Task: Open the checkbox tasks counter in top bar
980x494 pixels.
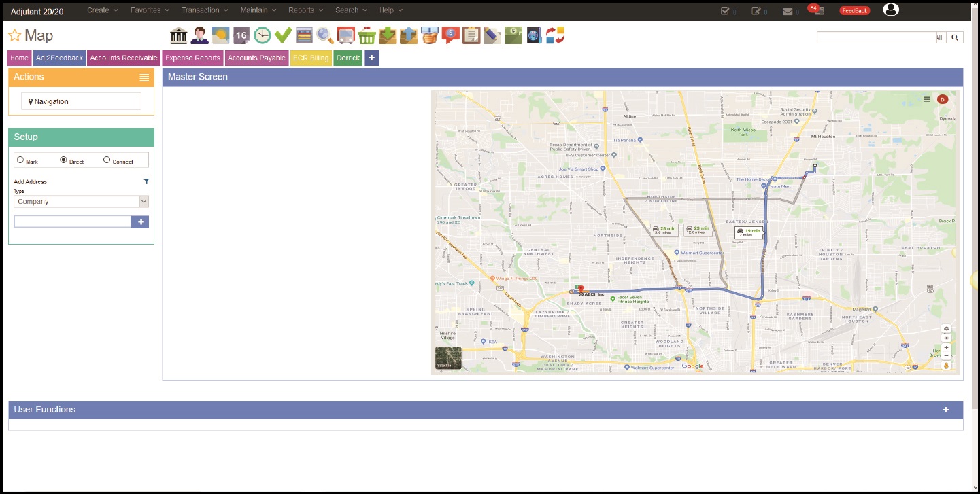Action: tap(728, 11)
